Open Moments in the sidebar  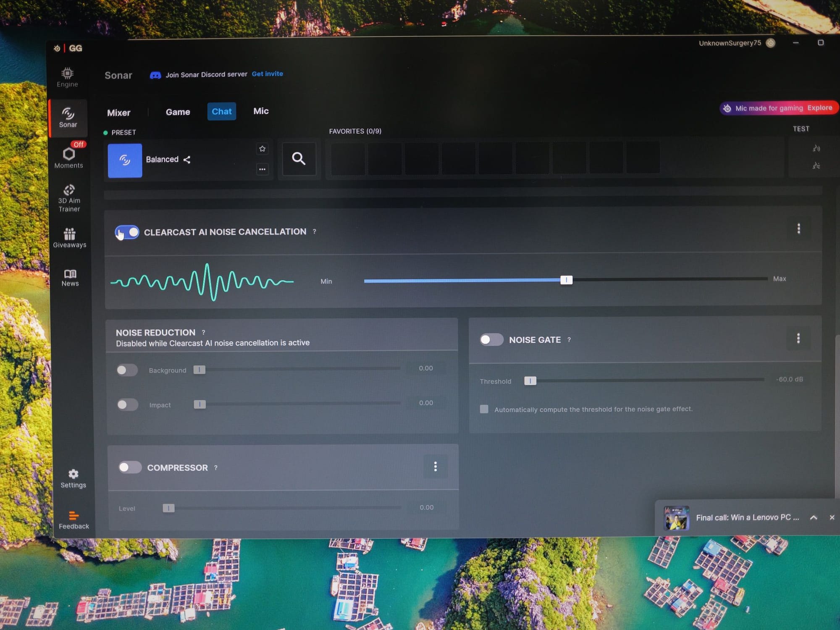click(x=68, y=157)
